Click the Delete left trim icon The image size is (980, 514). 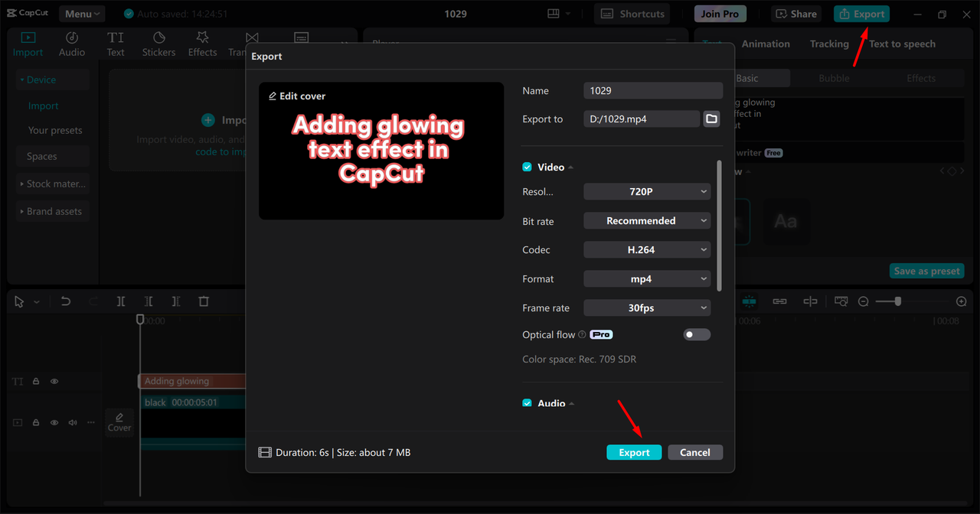tap(149, 301)
